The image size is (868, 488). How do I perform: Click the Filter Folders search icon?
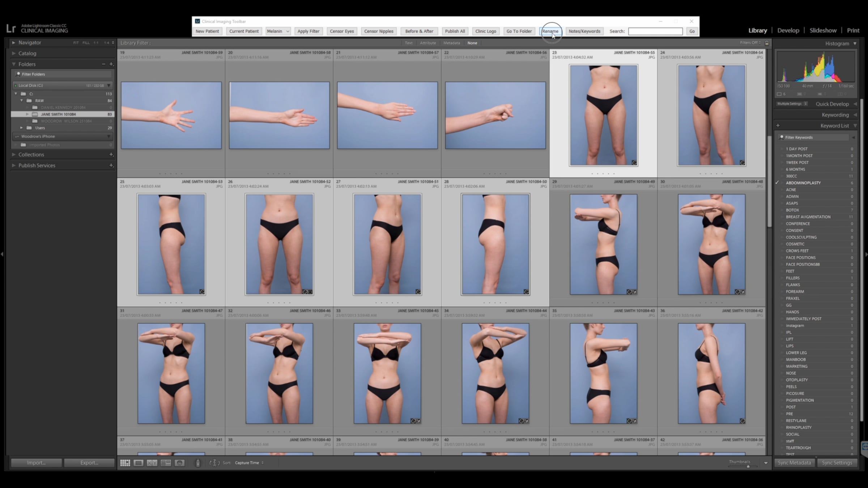pos(18,74)
